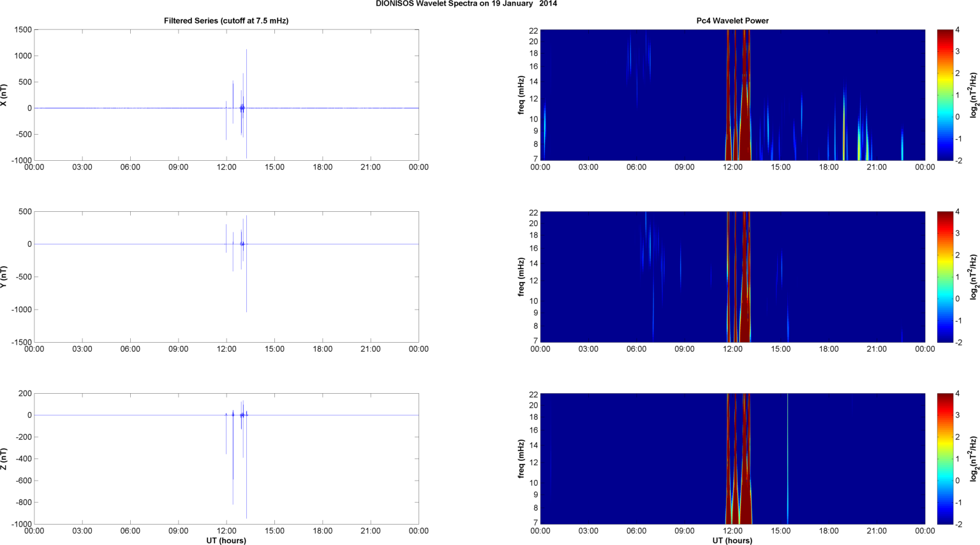Click the color bar of the Z wavelet spectrogram
This screenshot has width=980, height=545.
tap(945, 459)
